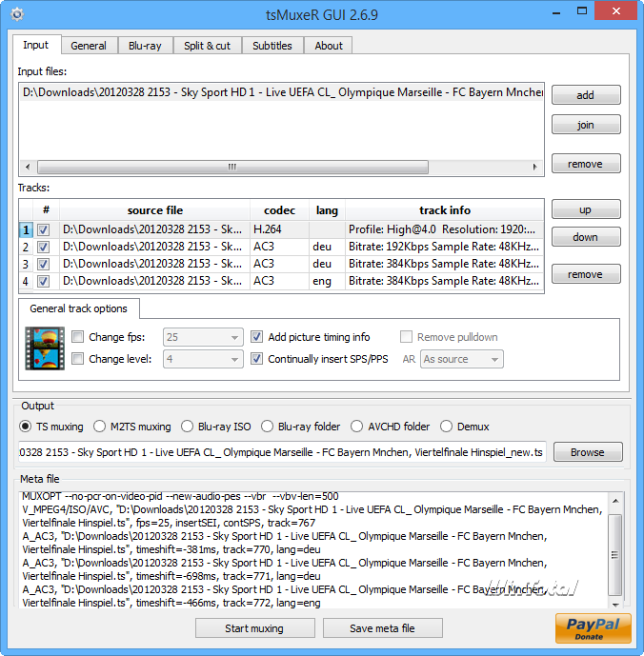644x656 pixels.
Task: Click the right arrow of input files scrollbar
Action: (534, 167)
